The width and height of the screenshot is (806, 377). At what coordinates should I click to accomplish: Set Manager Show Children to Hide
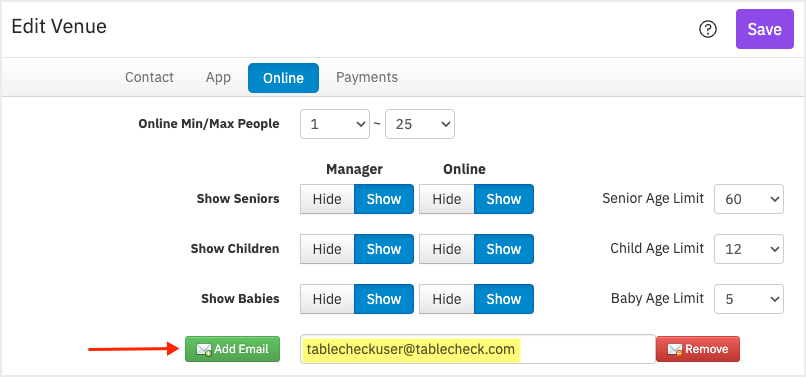point(327,249)
